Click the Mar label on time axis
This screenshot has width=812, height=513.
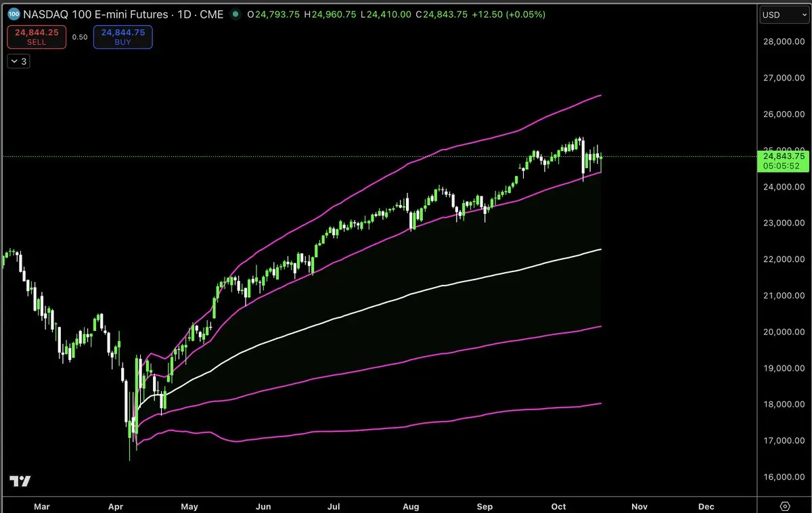pos(42,506)
